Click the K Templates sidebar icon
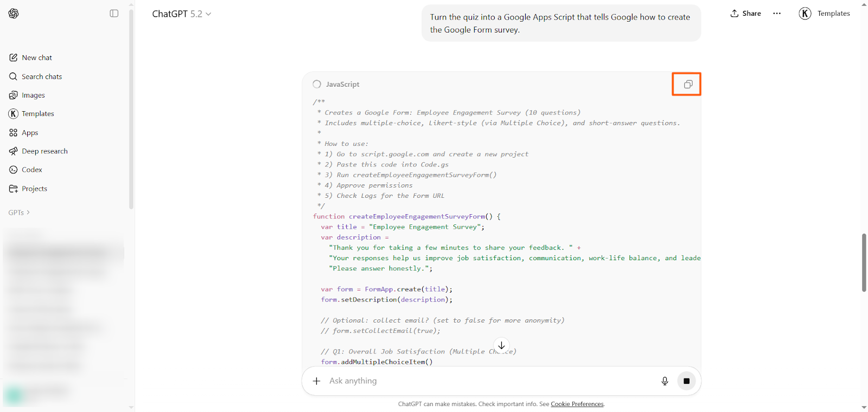 [14, 114]
